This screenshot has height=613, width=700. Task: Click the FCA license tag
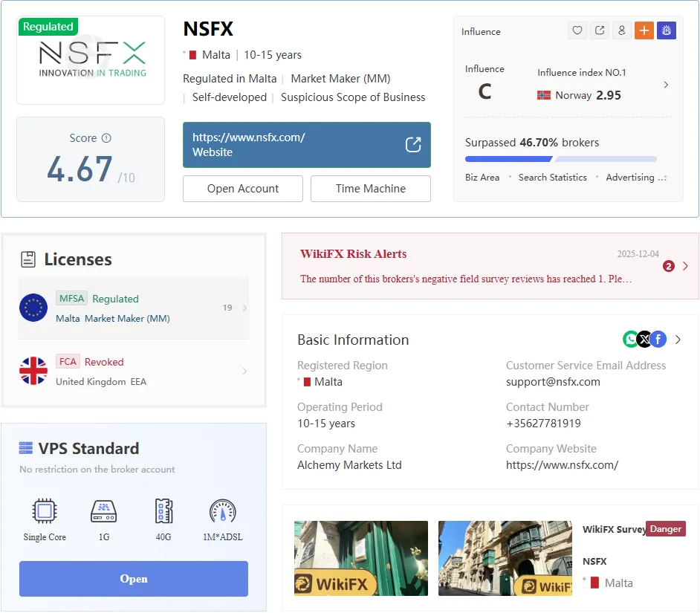(x=68, y=362)
